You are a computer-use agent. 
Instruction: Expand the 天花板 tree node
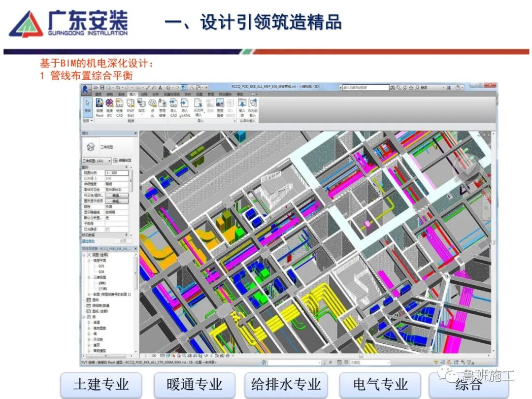(x=89, y=339)
